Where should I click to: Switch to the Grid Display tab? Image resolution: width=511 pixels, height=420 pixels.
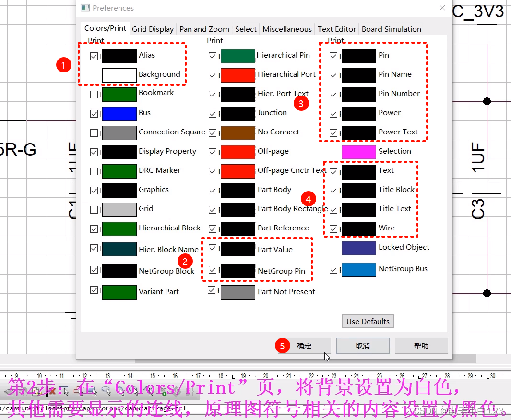(153, 29)
